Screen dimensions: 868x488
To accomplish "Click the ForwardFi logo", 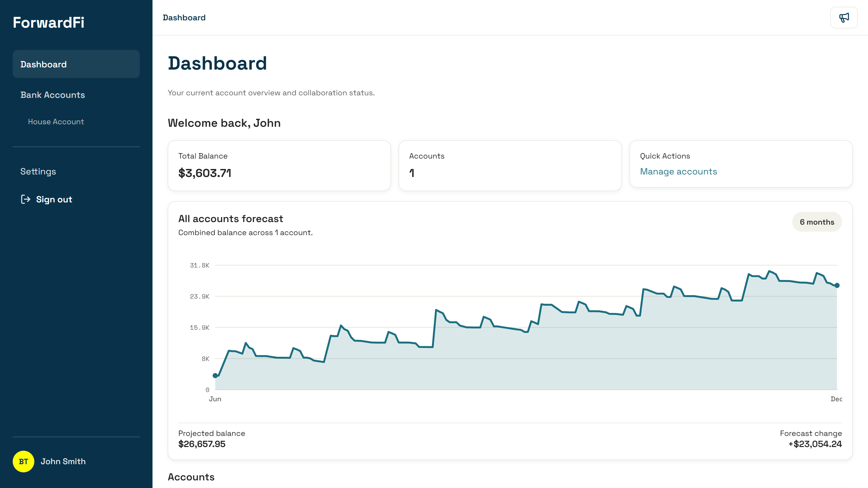I will [49, 23].
